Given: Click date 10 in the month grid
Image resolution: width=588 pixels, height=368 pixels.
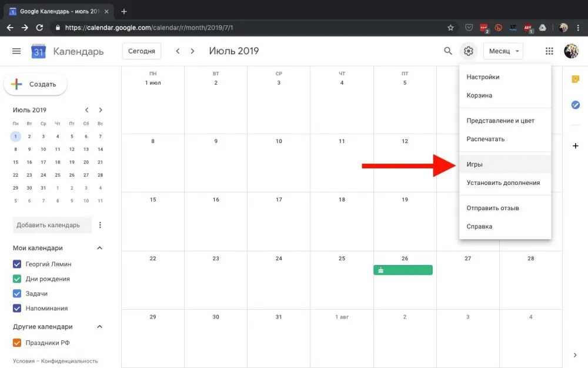Looking at the screenshot, I should pyautogui.click(x=279, y=141).
